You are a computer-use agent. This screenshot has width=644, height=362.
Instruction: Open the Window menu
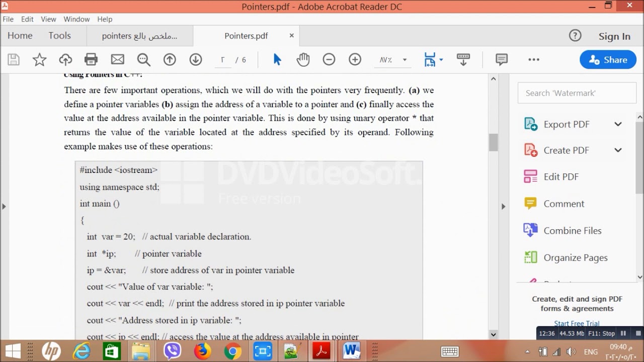pos(76,19)
